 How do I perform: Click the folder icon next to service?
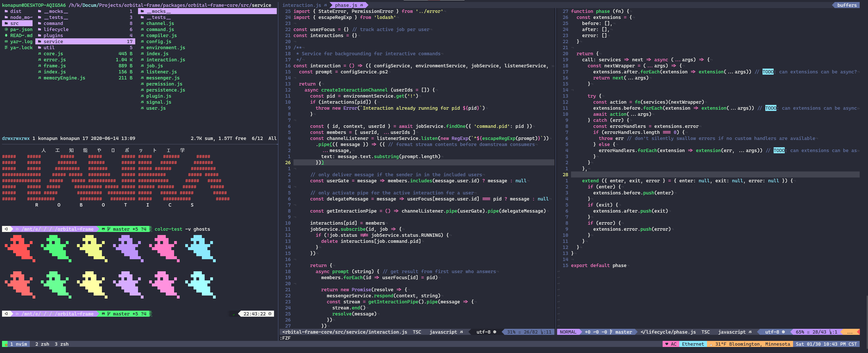click(x=39, y=41)
